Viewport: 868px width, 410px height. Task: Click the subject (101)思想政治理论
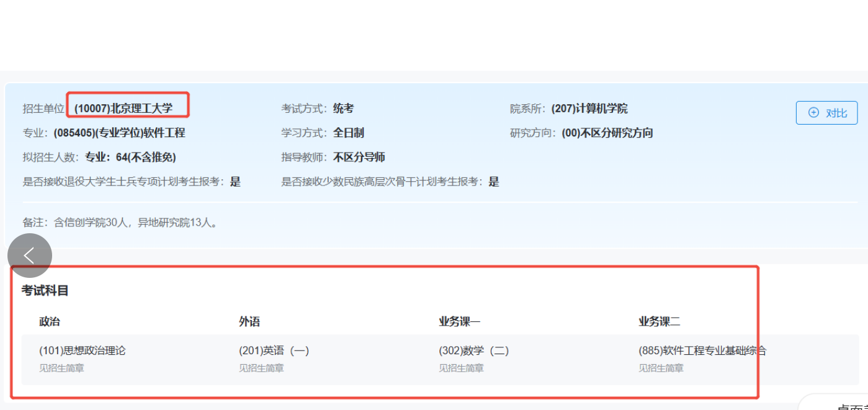tap(82, 350)
